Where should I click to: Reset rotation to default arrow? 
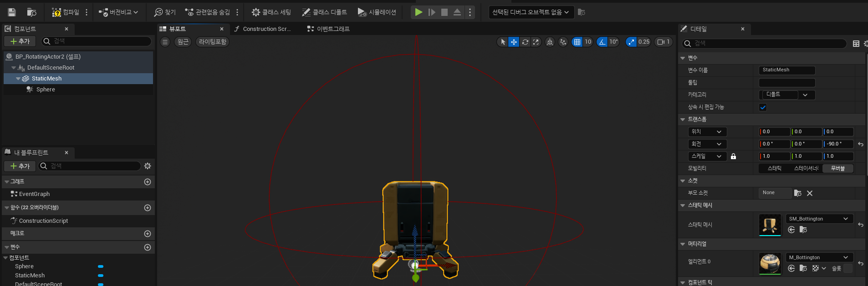click(861, 144)
